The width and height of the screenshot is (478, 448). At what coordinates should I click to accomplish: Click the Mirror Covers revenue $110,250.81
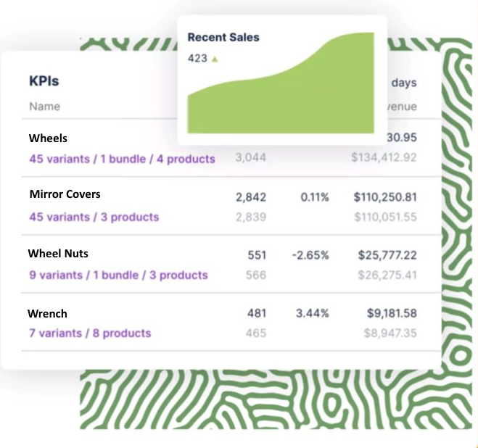[385, 197]
